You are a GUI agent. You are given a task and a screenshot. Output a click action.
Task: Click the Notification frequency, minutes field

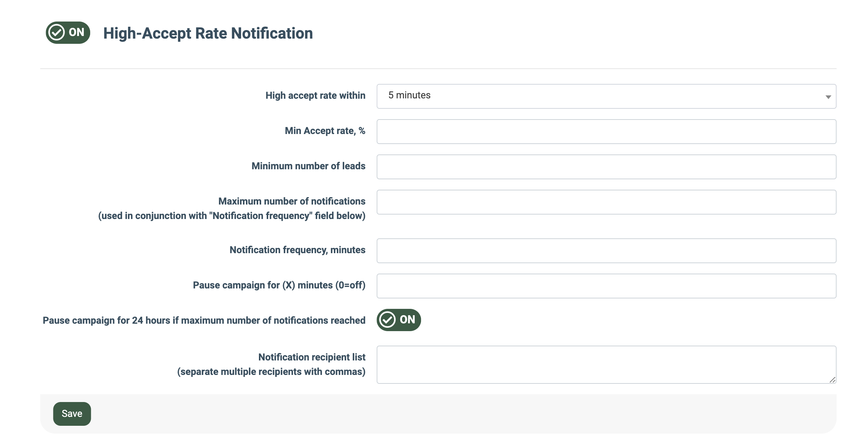click(606, 251)
